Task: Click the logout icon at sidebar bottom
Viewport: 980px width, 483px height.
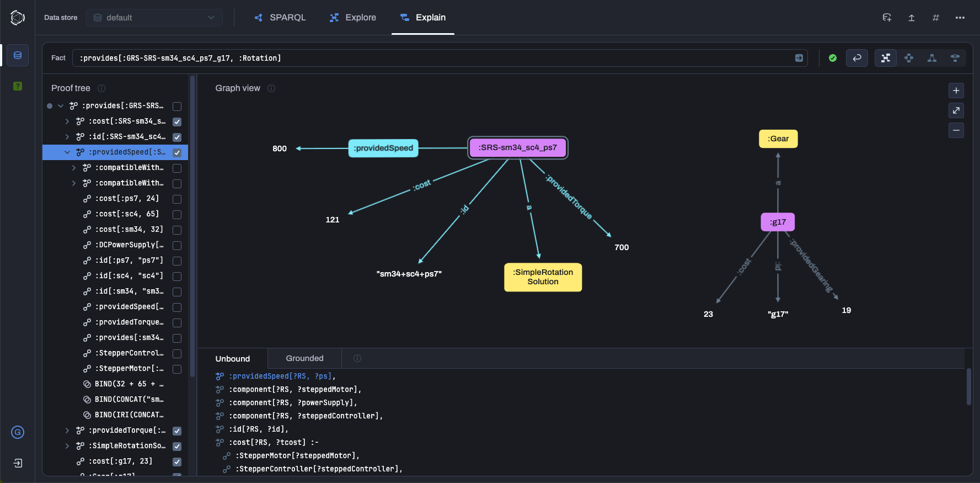Action: point(18,463)
